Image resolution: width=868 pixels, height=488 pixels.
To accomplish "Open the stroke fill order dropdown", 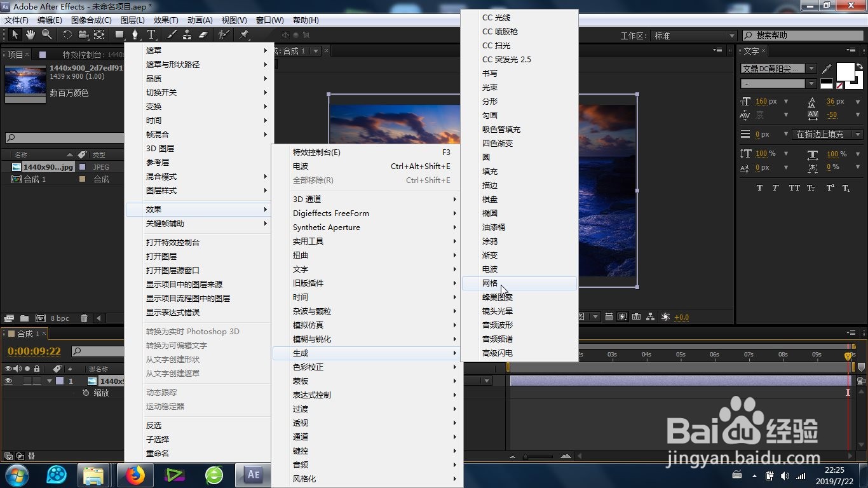I will [x=828, y=134].
